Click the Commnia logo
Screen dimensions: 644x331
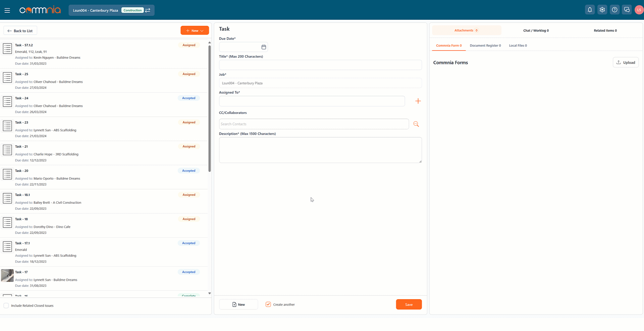40,10
